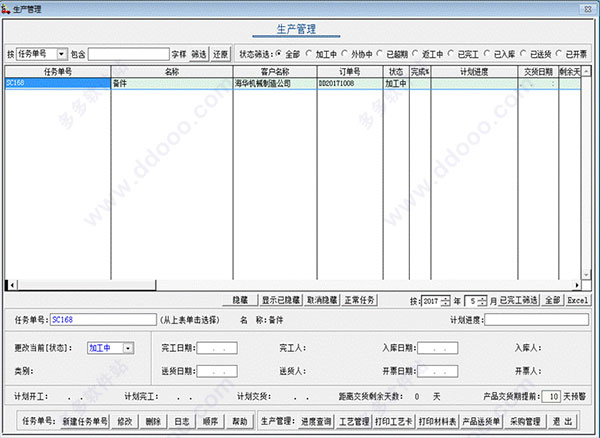The width and height of the screenshot is (600, 438).
Task: Select the 已送货 status filter radio button
Action: (523, 54)
